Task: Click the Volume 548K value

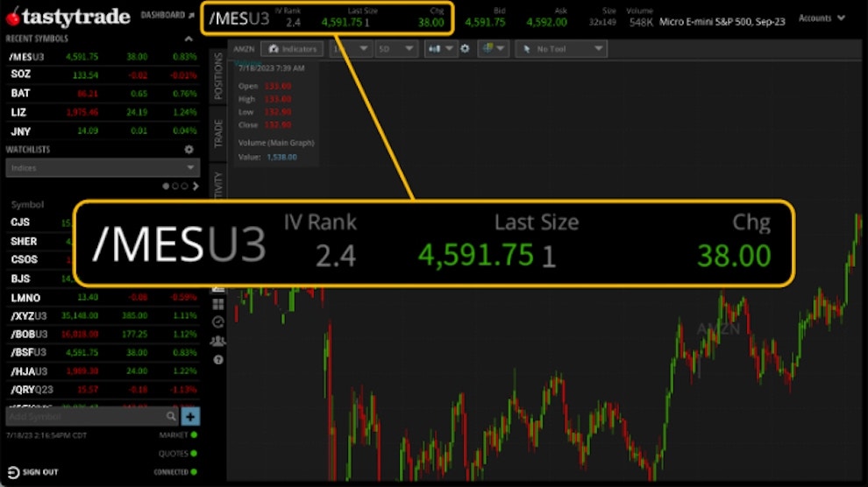Action: [x=641, y=23]
